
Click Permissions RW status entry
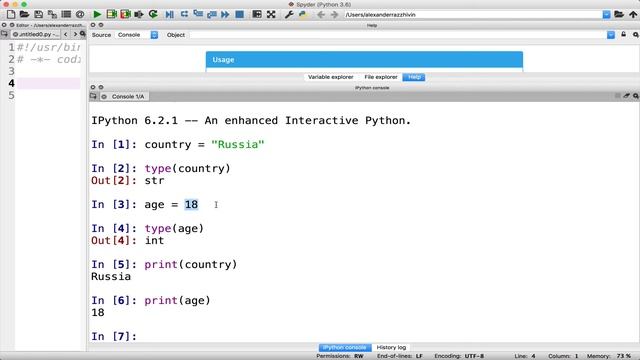(x=340, y=356)
